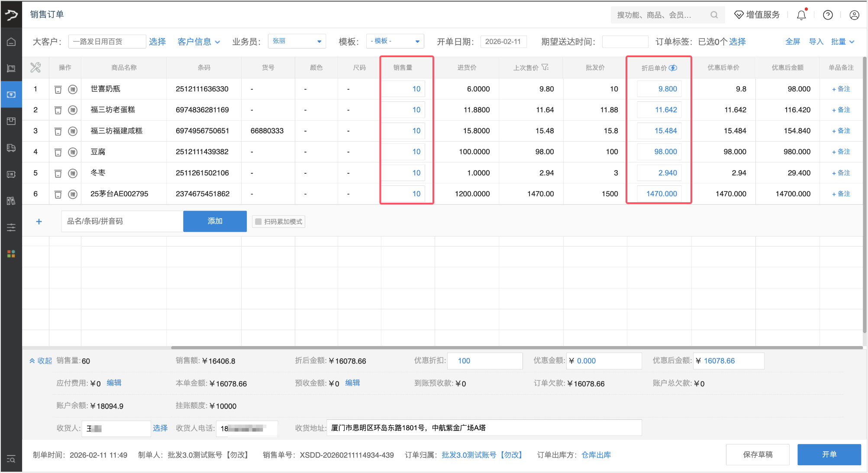The height and width of the screenshot is (473, 868).
Task: Click the plus icon to add row
Action: pyautogui.click(x=39, y=222)
